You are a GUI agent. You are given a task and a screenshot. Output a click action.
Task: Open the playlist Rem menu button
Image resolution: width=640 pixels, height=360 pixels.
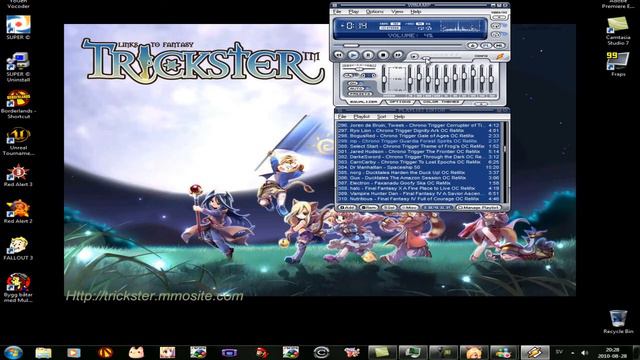tap(368, 207)
